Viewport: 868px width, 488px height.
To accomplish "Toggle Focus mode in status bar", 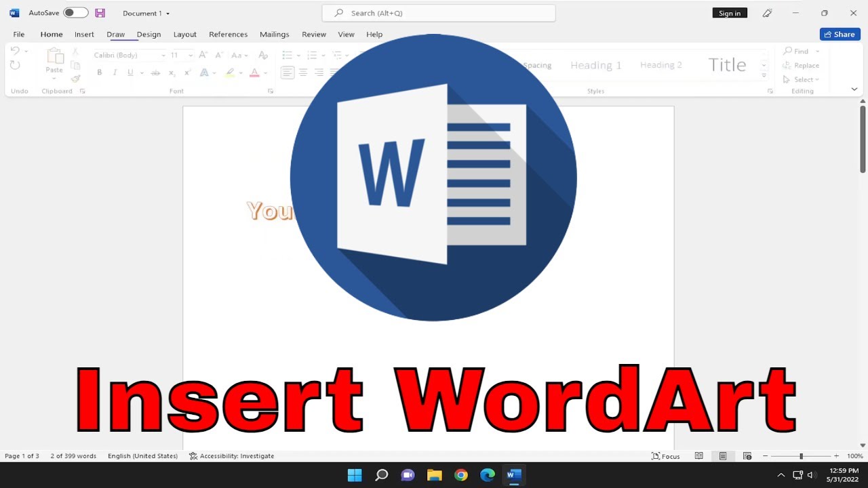I will 666,456.
